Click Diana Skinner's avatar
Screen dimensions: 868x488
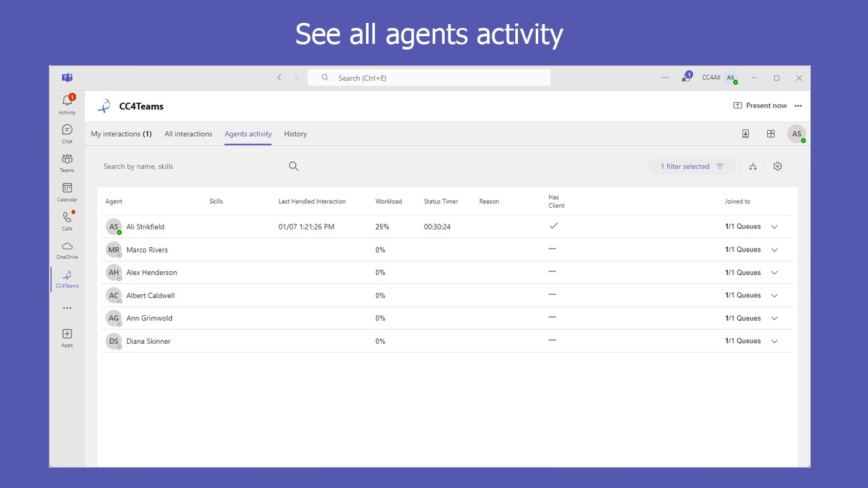point(114,341)
